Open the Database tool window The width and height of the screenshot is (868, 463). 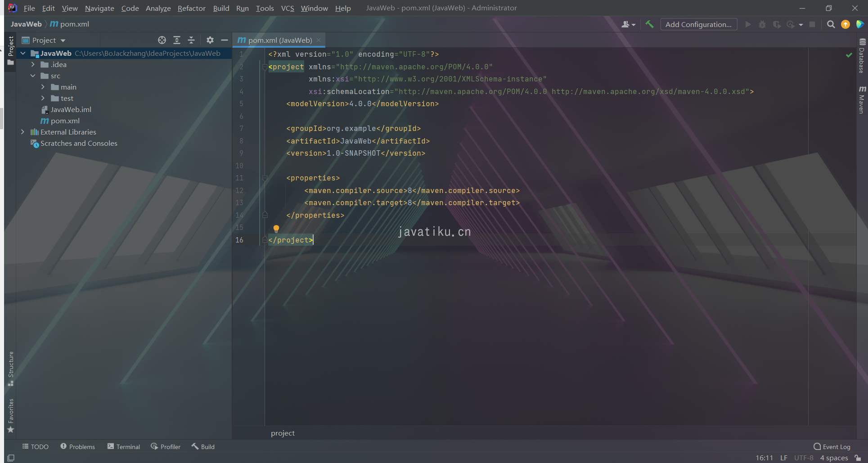click(x=862, y=55)
